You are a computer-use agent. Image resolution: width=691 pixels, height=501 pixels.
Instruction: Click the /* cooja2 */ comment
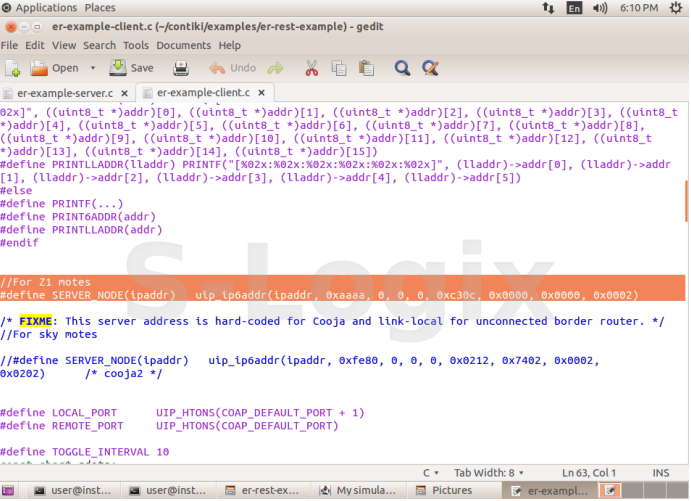point(123,374)
